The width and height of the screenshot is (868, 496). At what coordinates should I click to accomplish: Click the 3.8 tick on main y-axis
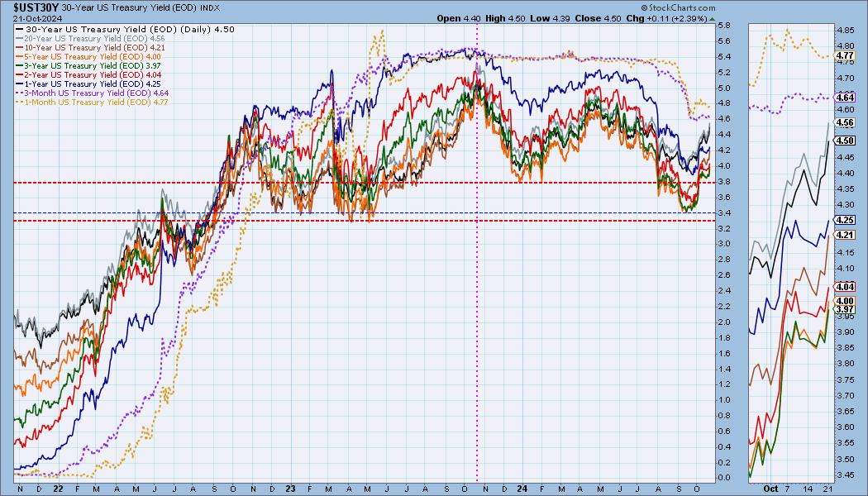(724, 182)
